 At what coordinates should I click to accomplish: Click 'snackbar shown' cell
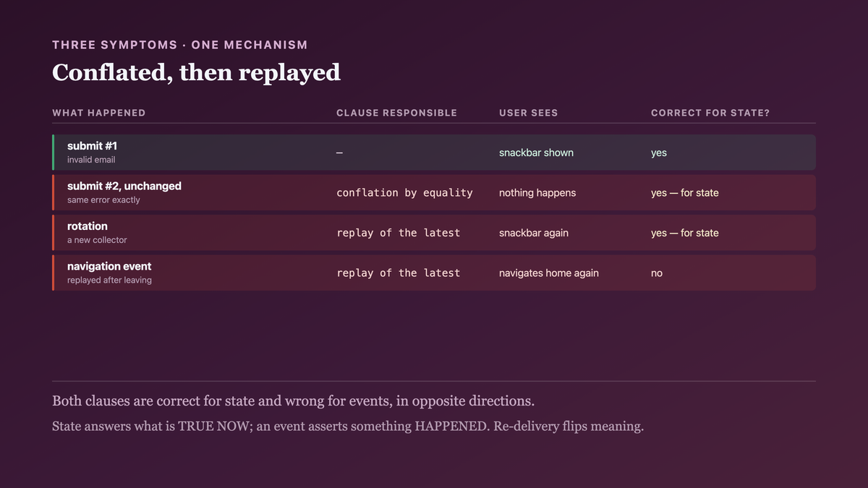pos(536,153)
